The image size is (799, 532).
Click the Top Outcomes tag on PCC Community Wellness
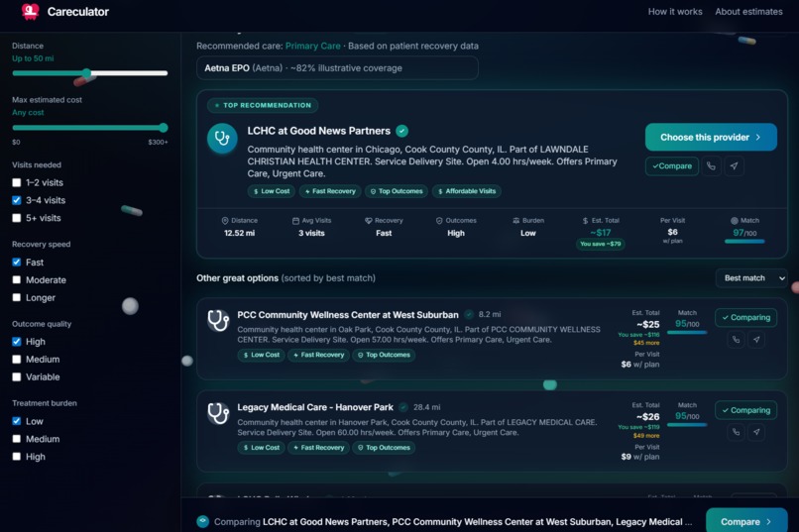[x=384, y=355]
